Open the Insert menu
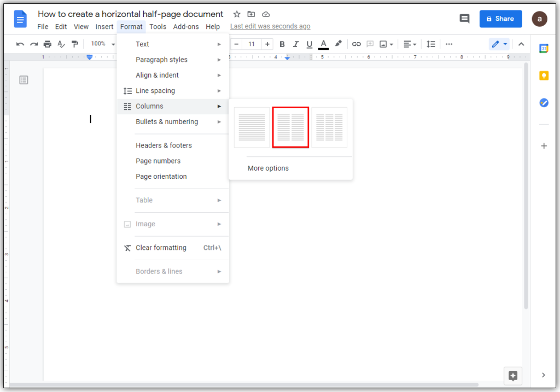This screenshot has height=392, width=560. tap(104, 26)
